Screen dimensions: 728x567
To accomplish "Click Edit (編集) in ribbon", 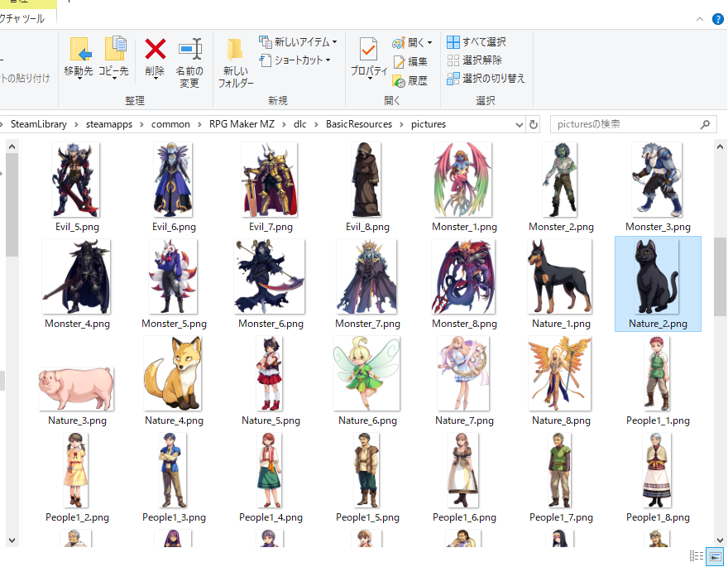I will [x=410, y=61].
